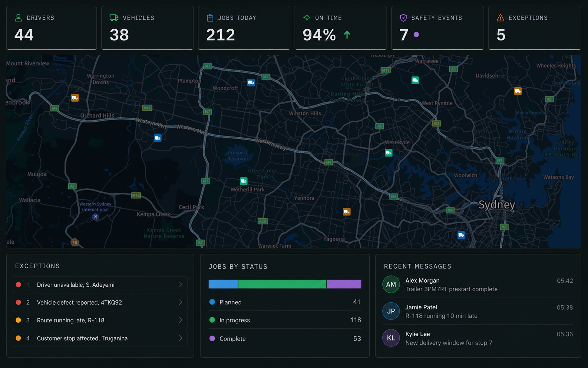
Task: Click the Prospect Reservoir map label
Action: [x=238, y=156]
